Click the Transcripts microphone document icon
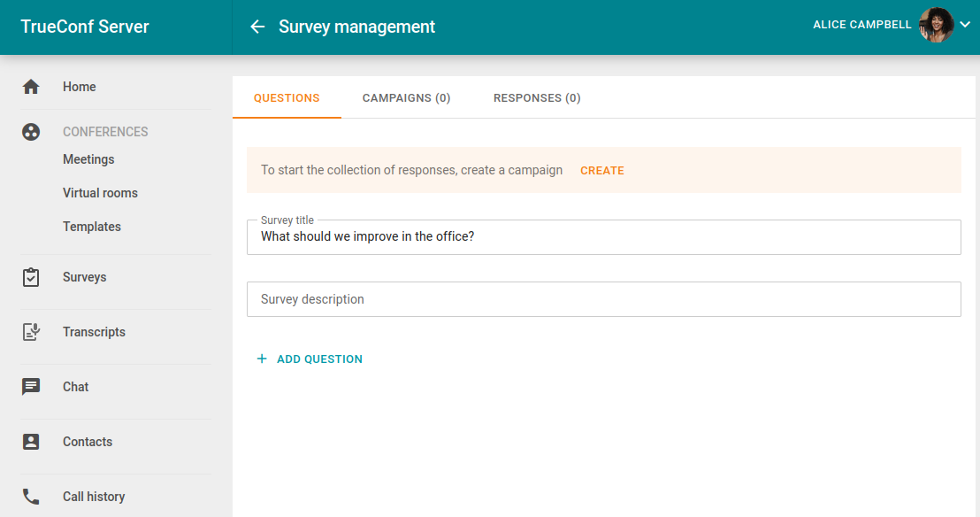Image resolution: width=980 pixels, height=517 pixels. pos(31,332)
